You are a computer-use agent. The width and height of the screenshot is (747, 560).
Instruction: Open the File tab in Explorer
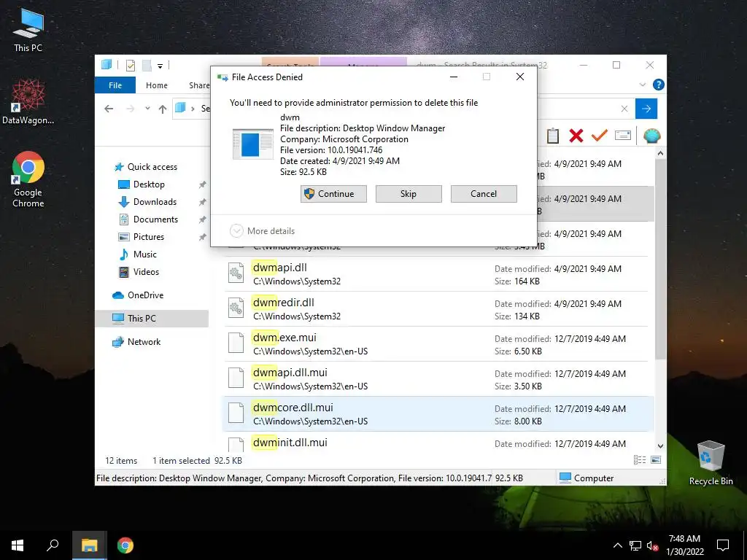click(115, 85)
